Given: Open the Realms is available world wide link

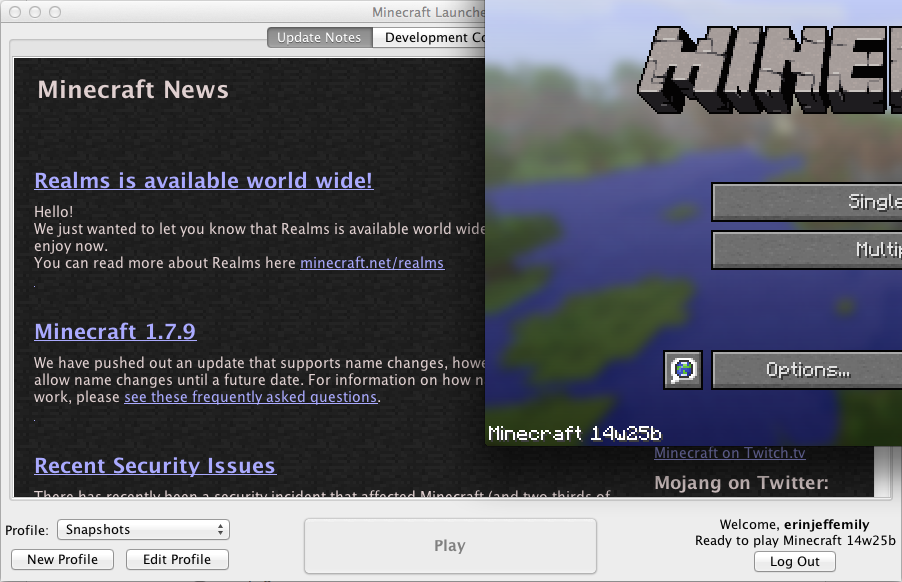Looking at the screenshot, I should (204, 181).
